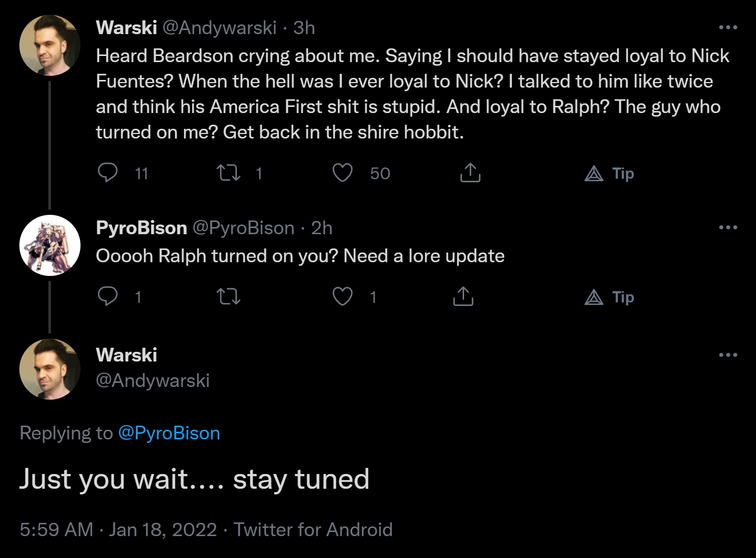Open more options on Warski's final reply
Viewport: 756px width, 558px height.
pos(728,355)
